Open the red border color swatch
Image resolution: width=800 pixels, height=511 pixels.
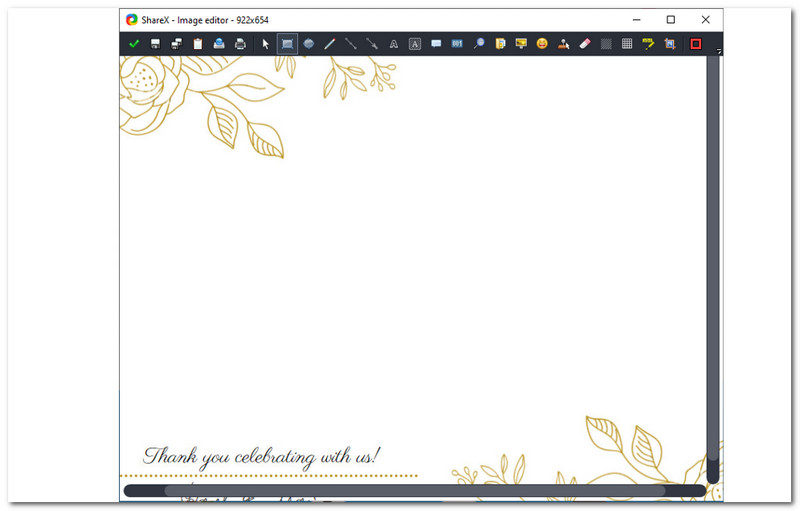695,44
